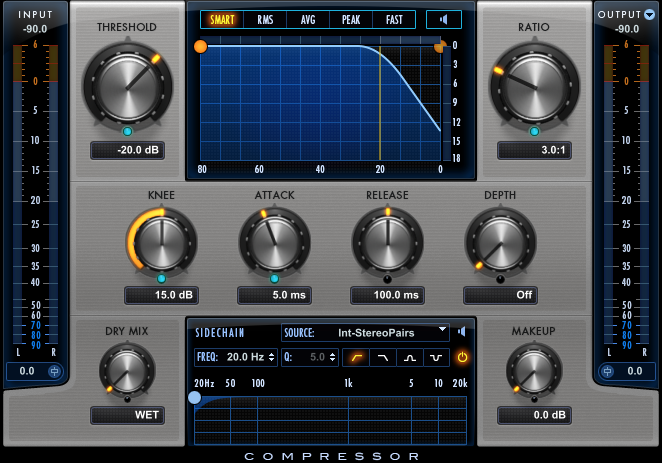662x463 pixels.
Task: Click the 15.0 dB knee value field
Action: point(162,295)
